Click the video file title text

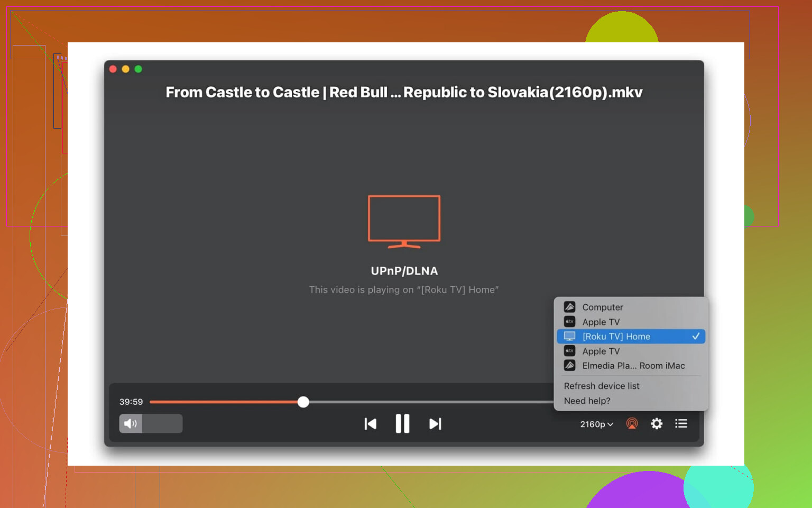tap(404, 92)
